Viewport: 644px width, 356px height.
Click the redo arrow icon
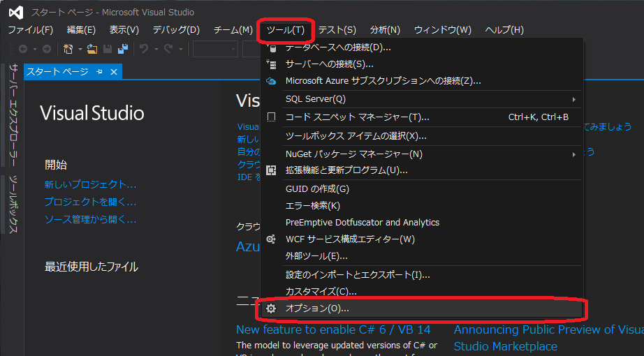tap(168, 50)
